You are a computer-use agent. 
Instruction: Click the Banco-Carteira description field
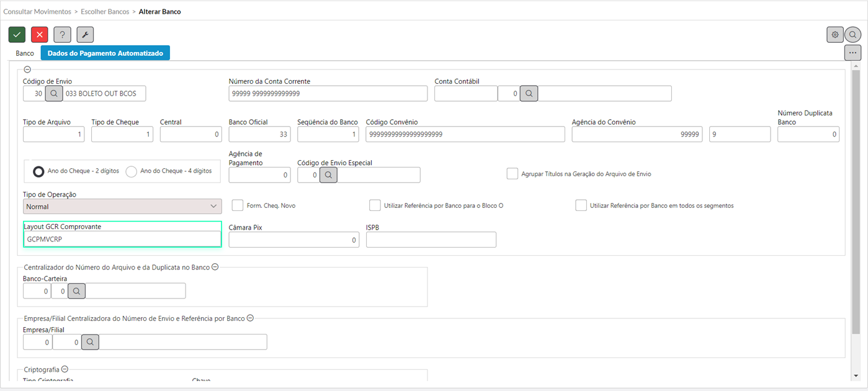pyautogui.click(x=135, y=290)
